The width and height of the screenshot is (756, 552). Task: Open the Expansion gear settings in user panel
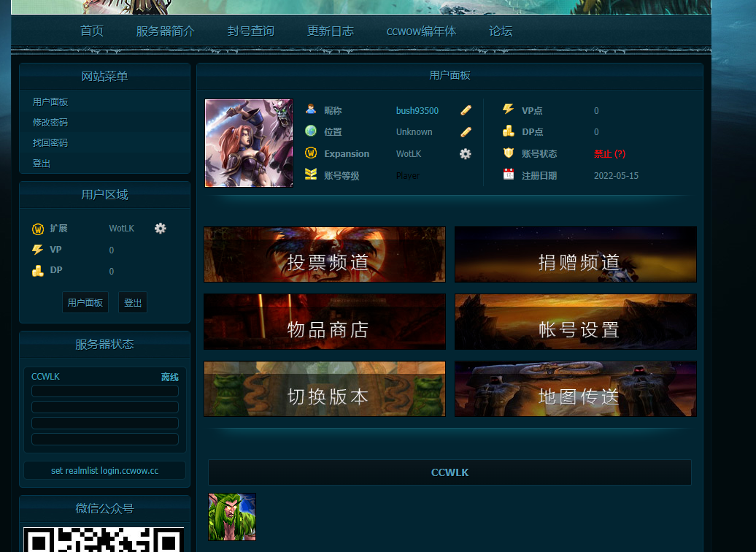pos(465,154)
